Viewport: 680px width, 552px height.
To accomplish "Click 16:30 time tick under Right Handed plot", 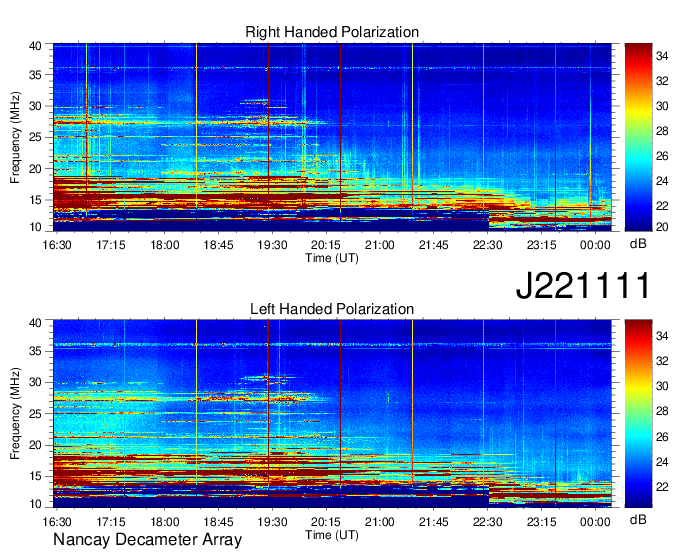I will pyautogui.click(x=57, y=245).
